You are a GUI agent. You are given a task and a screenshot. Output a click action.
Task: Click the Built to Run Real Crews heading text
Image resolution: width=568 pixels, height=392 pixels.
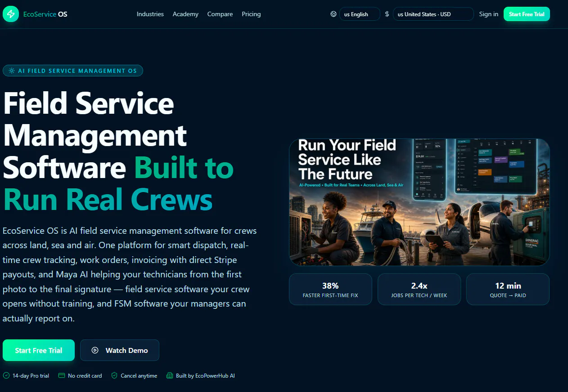[119, 183]
